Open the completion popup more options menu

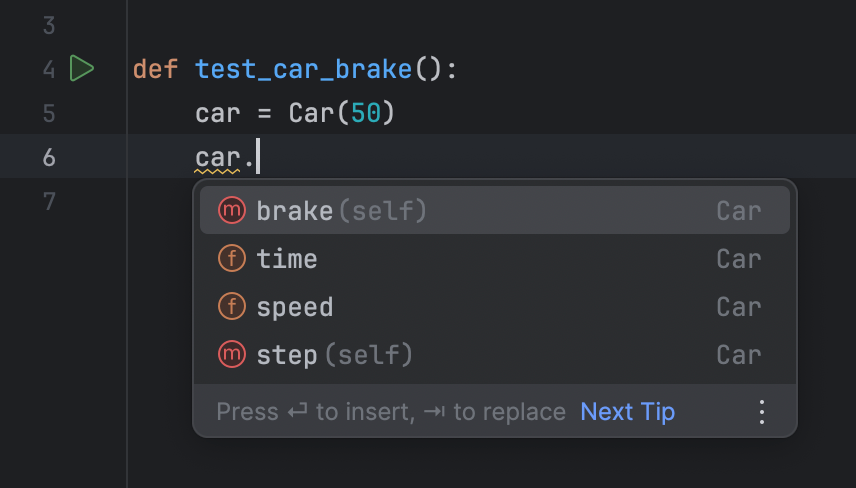pos(762,412)
